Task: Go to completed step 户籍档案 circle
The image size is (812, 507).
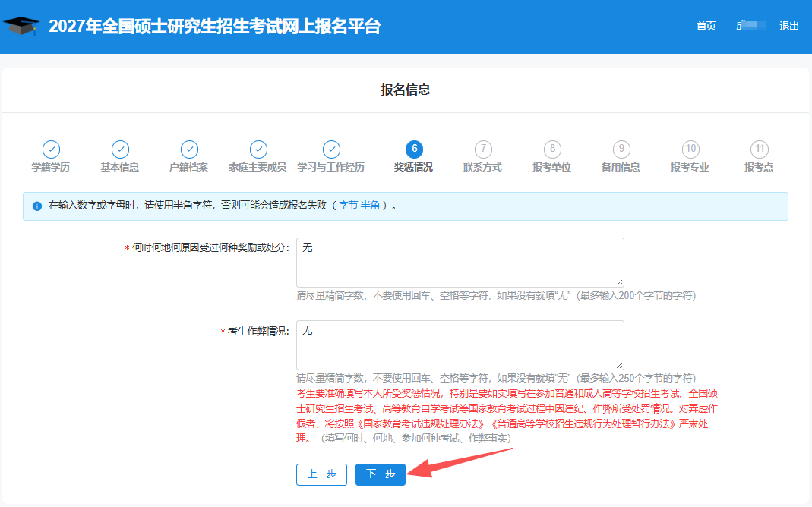Action: point(190,150)
